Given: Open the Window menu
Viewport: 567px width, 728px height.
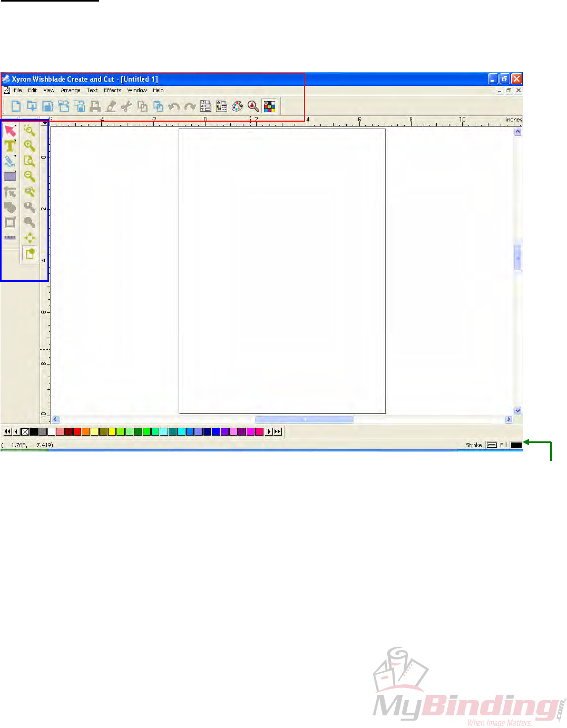Looking at the screenshot, I should 137,90.
